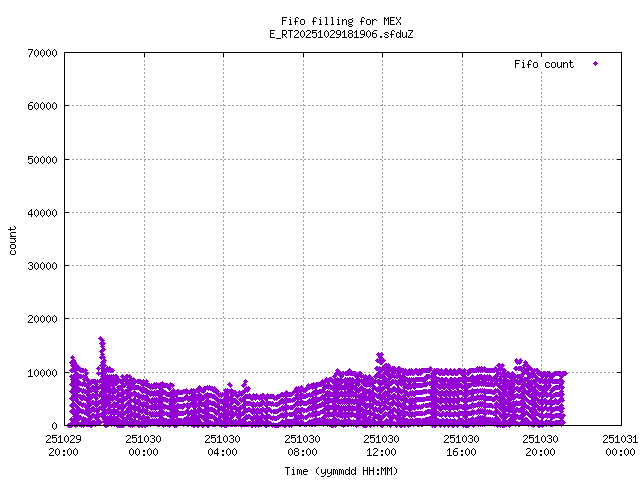This screenshot has width=640, height=480.
Task: Select the 60000 y-axis tick label
Action: (x=38, y=106)
